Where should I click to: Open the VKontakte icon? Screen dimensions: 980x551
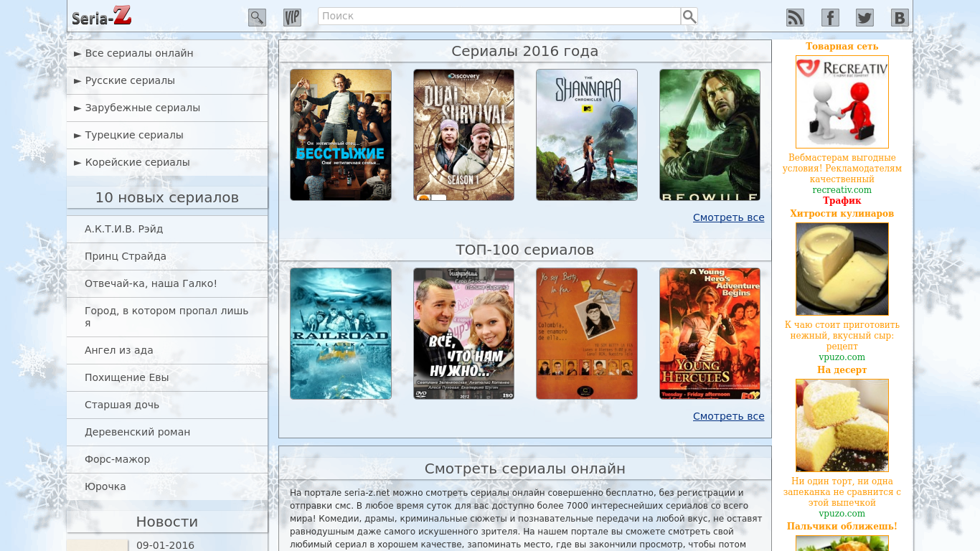900,17
